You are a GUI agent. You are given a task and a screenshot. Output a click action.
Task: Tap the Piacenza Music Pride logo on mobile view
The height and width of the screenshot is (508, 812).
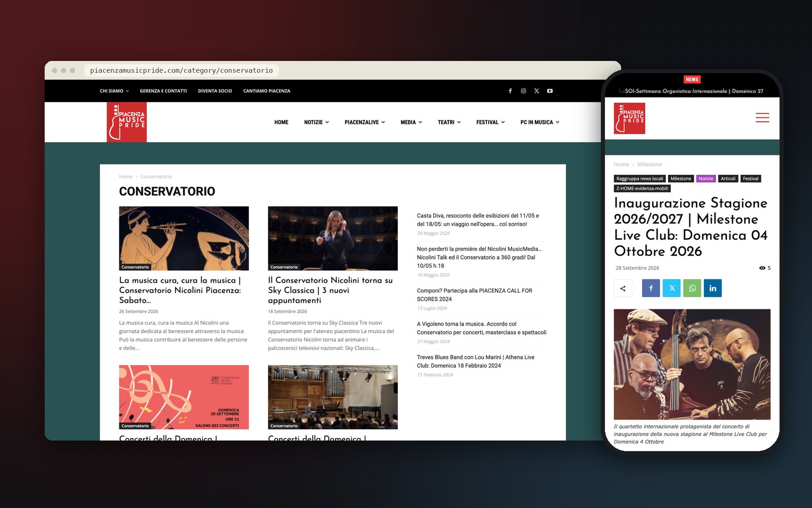[629, 118]
